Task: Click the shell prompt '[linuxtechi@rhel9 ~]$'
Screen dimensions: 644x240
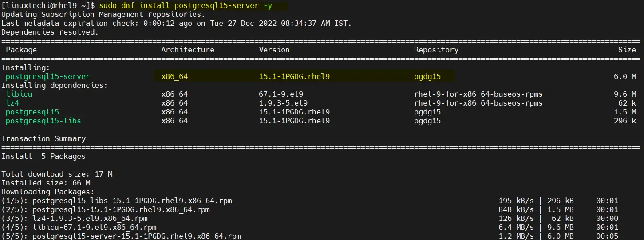Action: click(48, 6)
